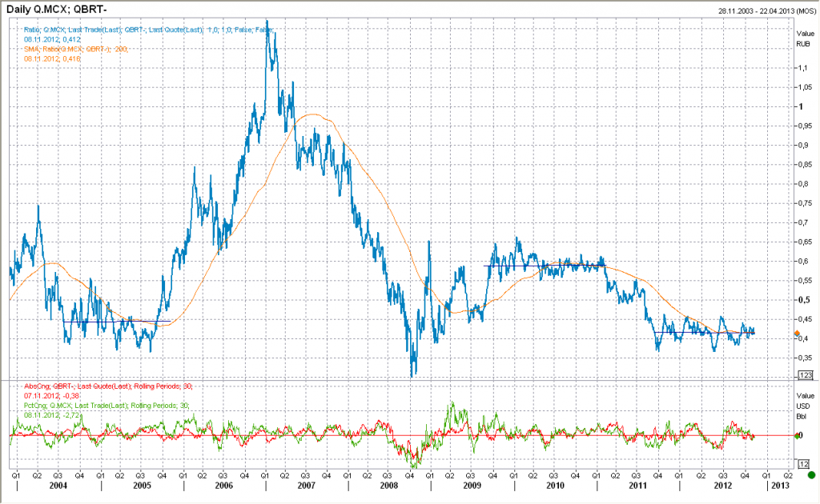
Task: Click the 2008 year label on time axis
Action: 388,486
